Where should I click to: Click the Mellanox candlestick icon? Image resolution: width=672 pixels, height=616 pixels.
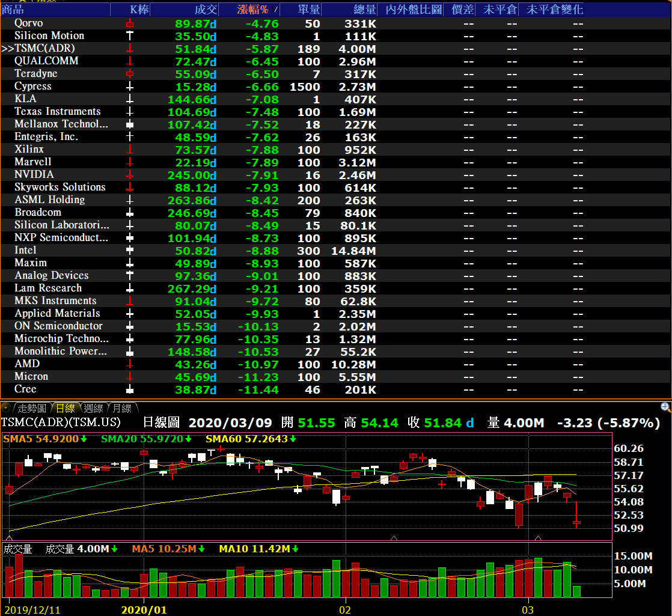click(130, 124)
